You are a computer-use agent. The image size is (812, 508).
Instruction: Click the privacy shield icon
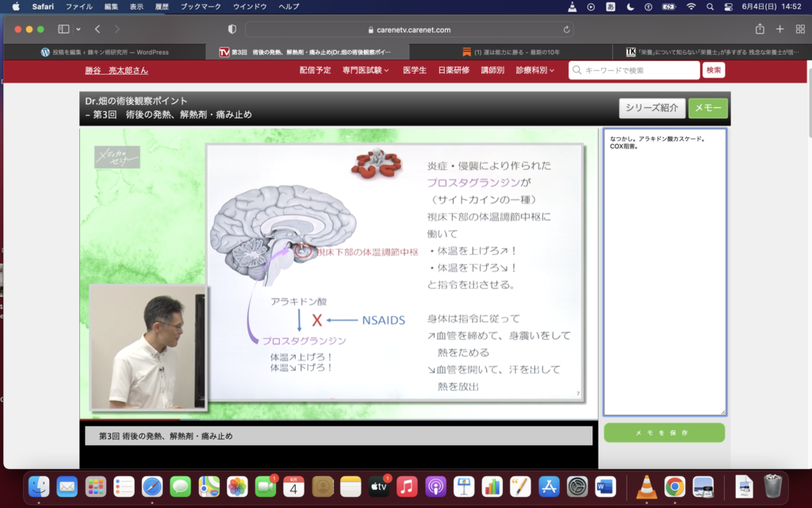[232, 29]
